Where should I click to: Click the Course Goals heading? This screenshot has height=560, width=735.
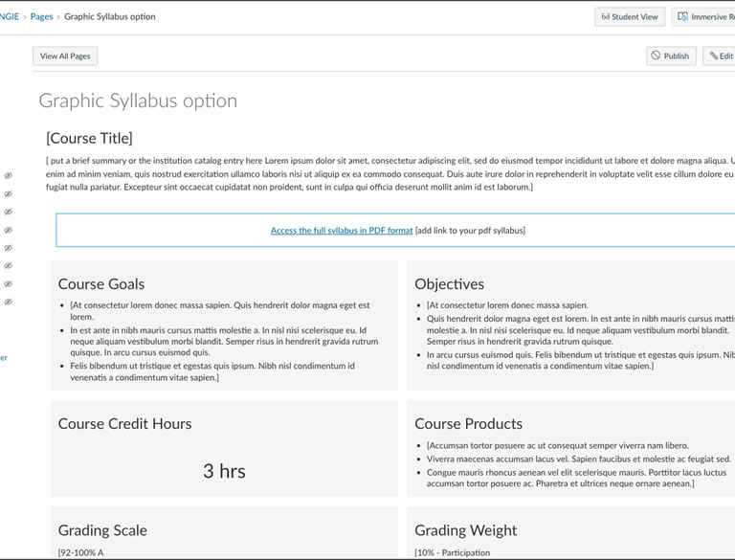tap(101, 284)
